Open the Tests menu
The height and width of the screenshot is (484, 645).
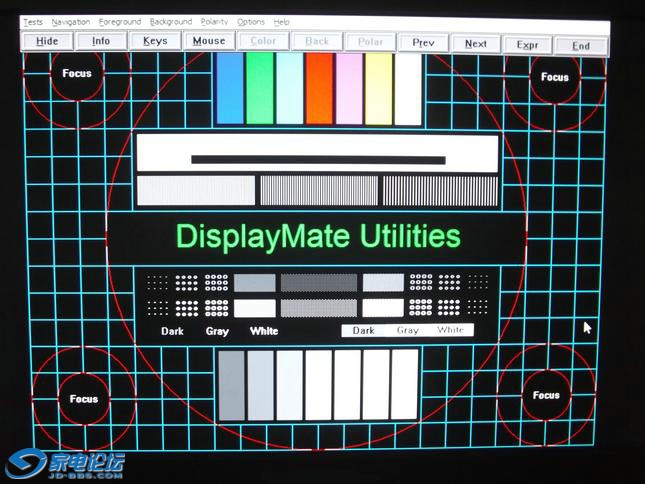[33, 22]
